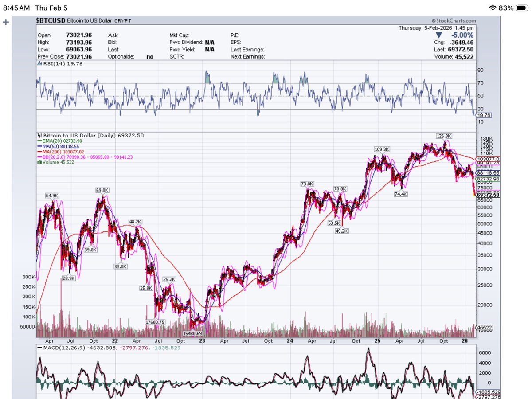
Task: Tap the 8:45 AM clock in the status bar
Action: [x=17, y=8]
